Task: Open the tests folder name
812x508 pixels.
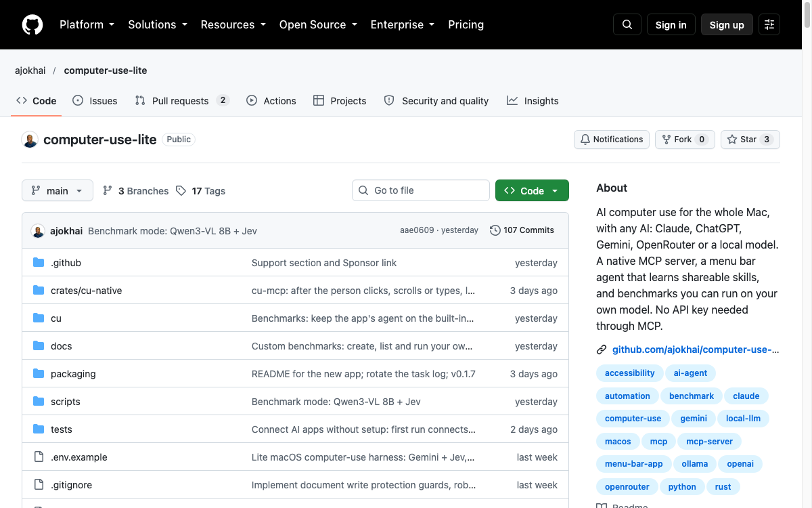Action: point(62,429)
